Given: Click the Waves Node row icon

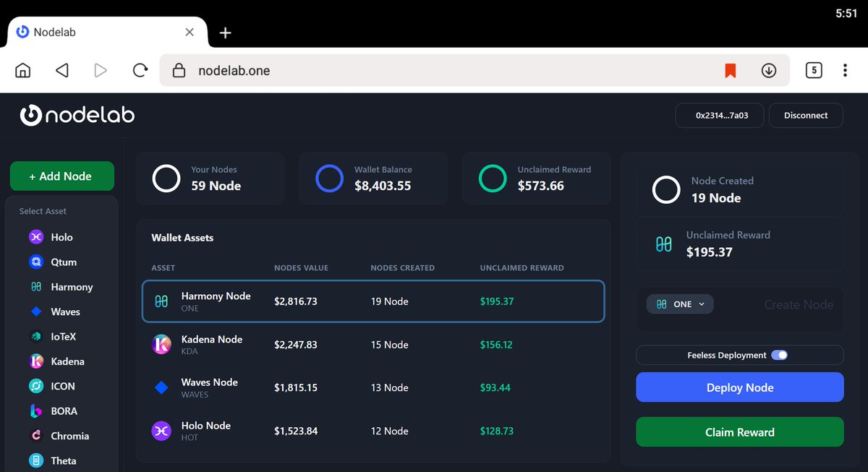Looking at the screenshot, I should pyautogui.click(x=161, y=387).
